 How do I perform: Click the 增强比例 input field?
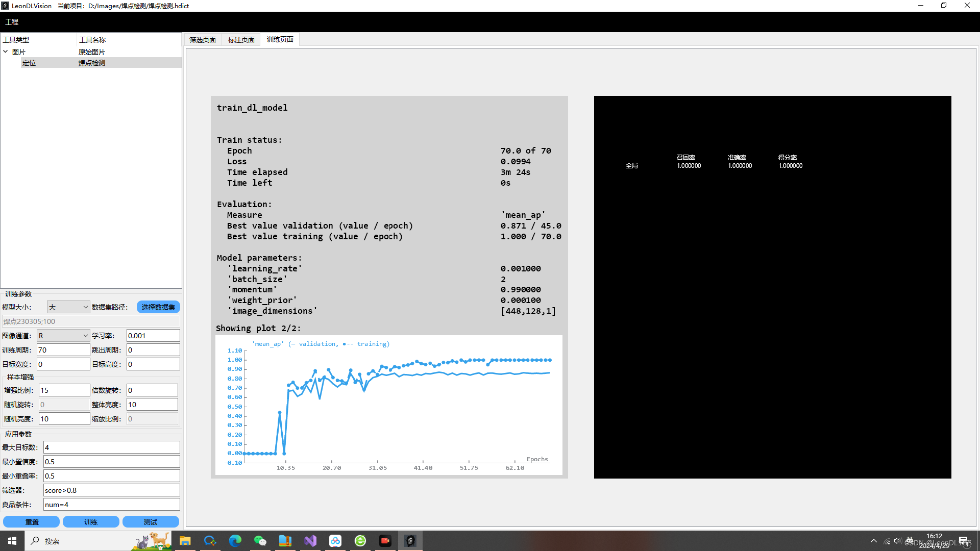tap(64, 390)
